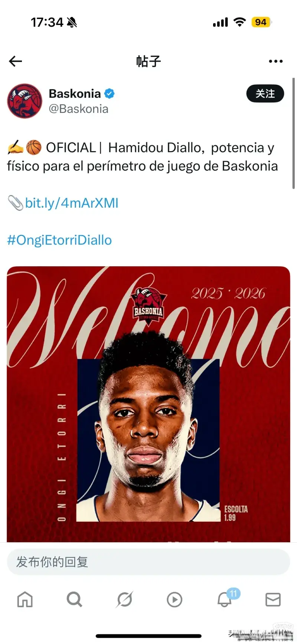
Task: Open the Welcome Diallo poster image
Action: pyautogui.click(x=148, y=404)
